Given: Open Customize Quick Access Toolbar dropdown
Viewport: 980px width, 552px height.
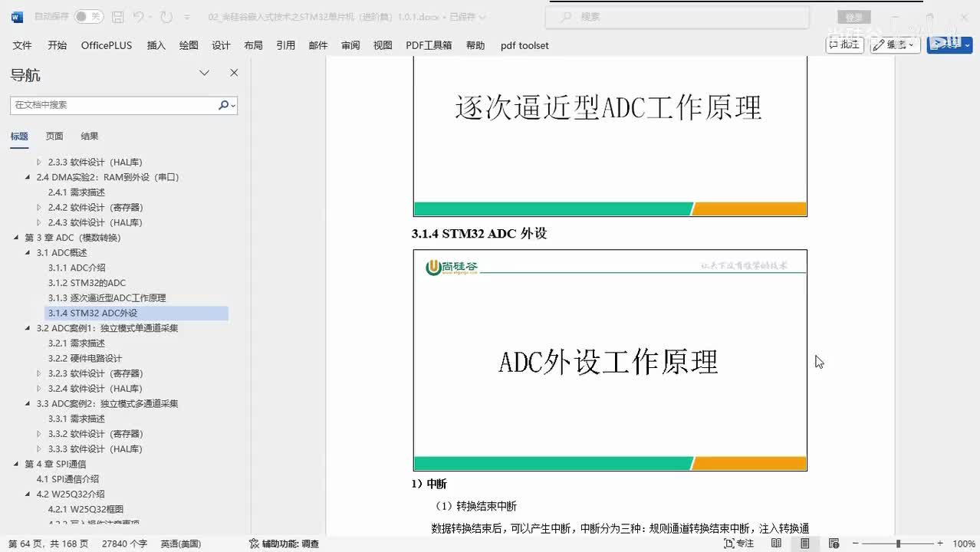Looking at the screenshot, I should pos(189,16).
